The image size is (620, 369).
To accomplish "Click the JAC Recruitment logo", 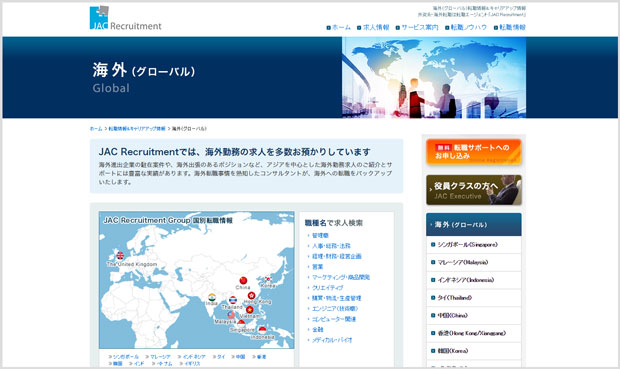I will click(125, 18).
